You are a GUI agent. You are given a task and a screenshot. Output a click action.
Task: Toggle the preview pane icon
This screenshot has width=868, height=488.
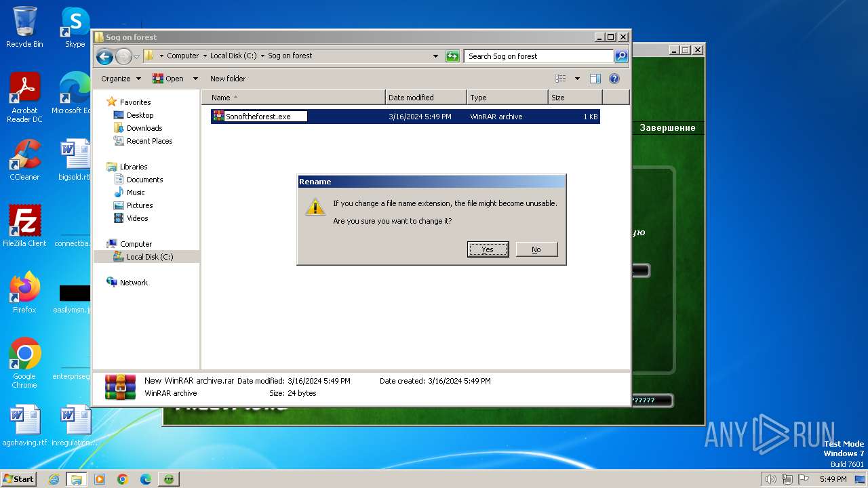(x=595, y=79)
